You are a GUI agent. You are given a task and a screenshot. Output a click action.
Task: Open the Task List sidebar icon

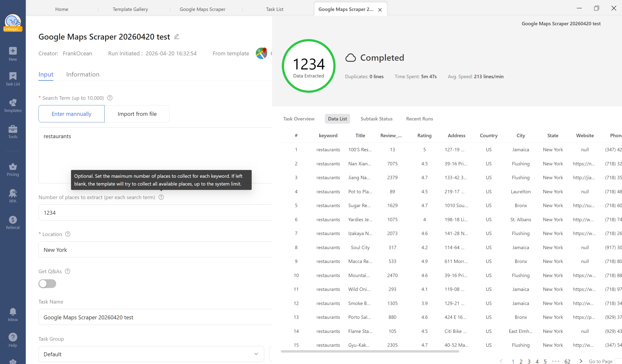point(13,76)
